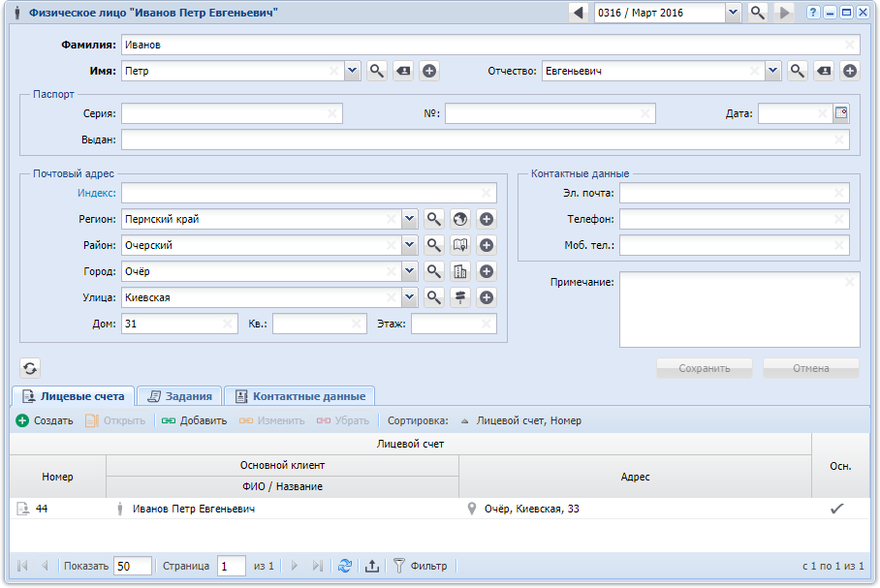
Task: Export grid data with upload icon
Action: (x=371, y=566)
